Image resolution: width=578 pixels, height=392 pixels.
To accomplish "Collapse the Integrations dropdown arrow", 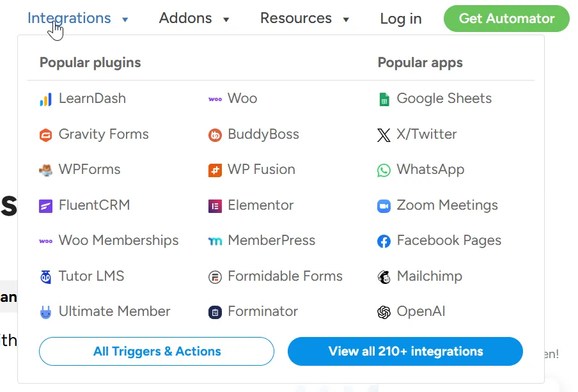I will click(x=125, y=20).
